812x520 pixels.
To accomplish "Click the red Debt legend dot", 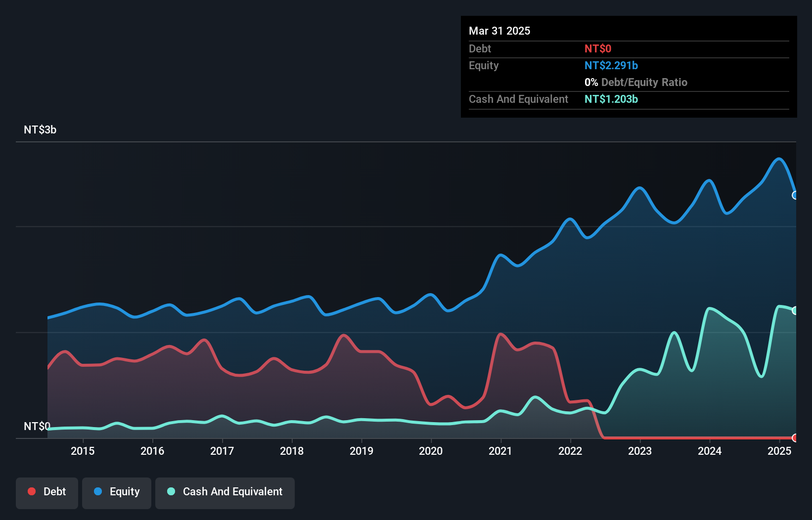I will pos(32,491).
